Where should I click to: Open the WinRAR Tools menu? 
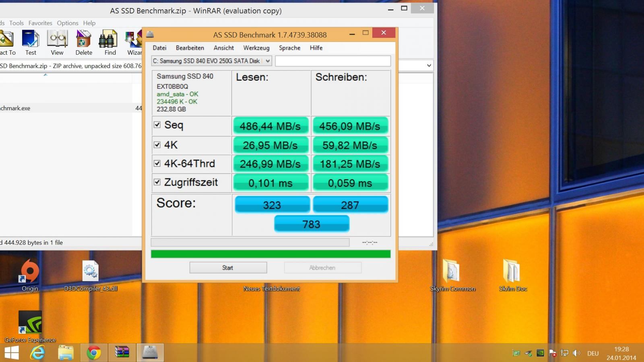click(17, 23)
